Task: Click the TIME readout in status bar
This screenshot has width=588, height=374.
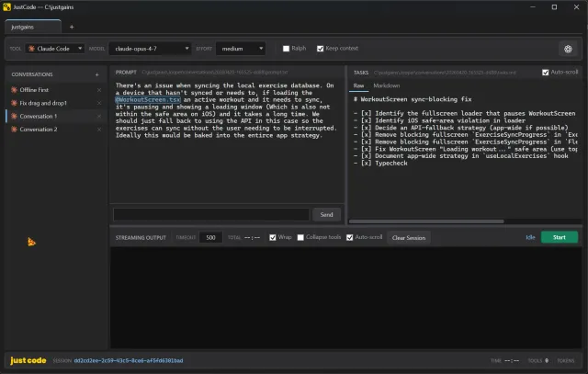Action: 504,361
